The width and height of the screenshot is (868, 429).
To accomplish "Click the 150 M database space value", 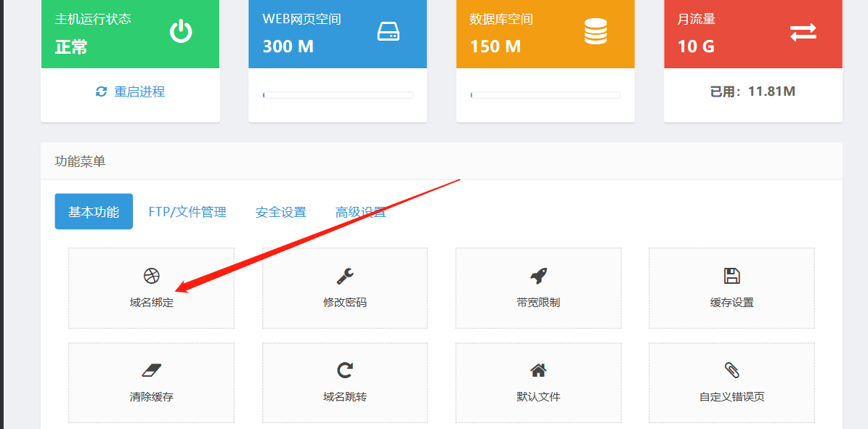I will click(x=495, y=46).
